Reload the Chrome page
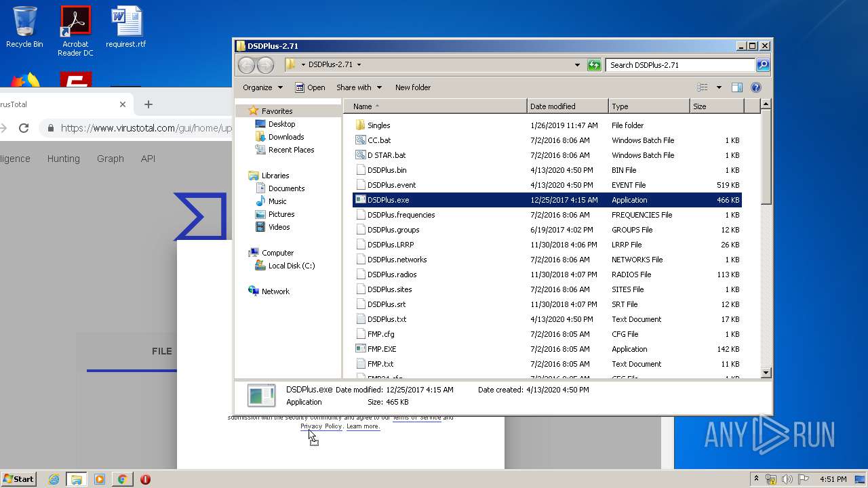Image resolution: width=868 pixels, height=488 pixels. [24, 127]
